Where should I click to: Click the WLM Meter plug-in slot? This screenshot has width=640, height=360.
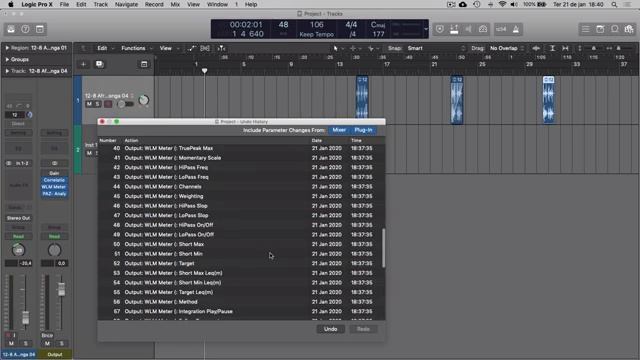pos(54,187)
